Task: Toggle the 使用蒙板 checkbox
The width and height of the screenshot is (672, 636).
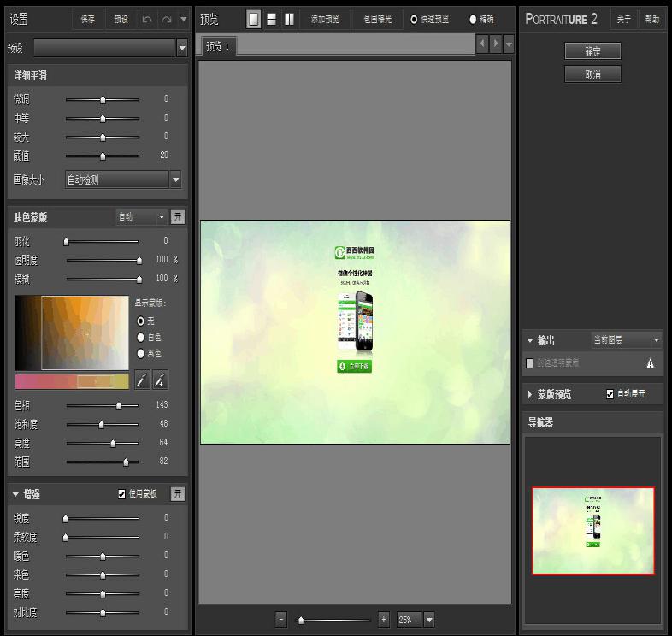Action: pyautogui.click(x=122, y=494)
